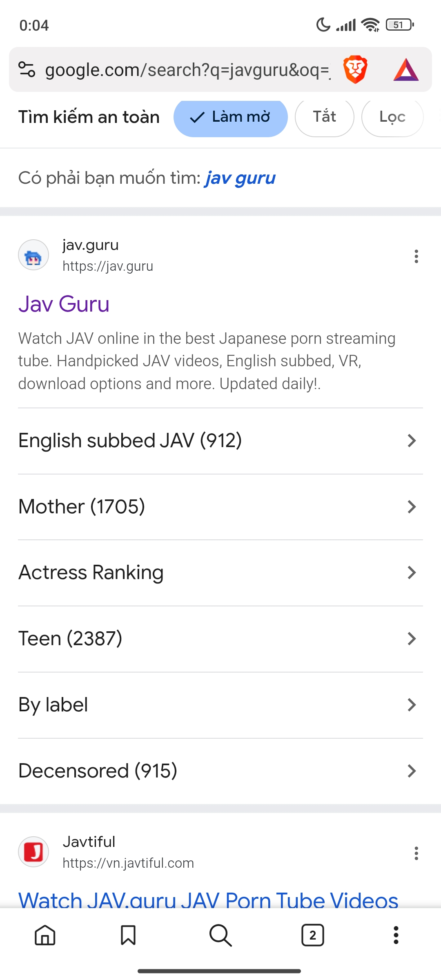Screen dimensions: 441x980
Task: Open the "Jav Guru" result title link
Action: (64, 304)
